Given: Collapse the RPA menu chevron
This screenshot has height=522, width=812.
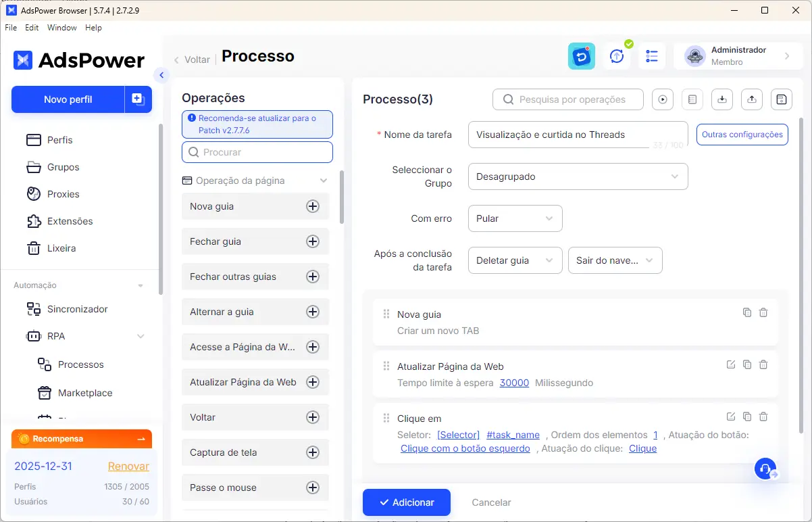Looking at the screenshot, I should pos(141,336).
